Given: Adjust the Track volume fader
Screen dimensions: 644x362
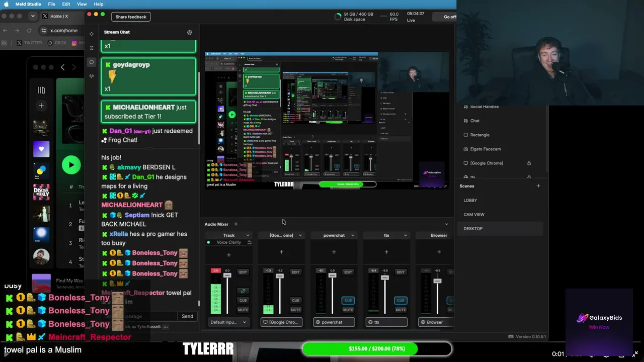Looking at the screenshot, I should pyautogui.click(x=227, y=276).
